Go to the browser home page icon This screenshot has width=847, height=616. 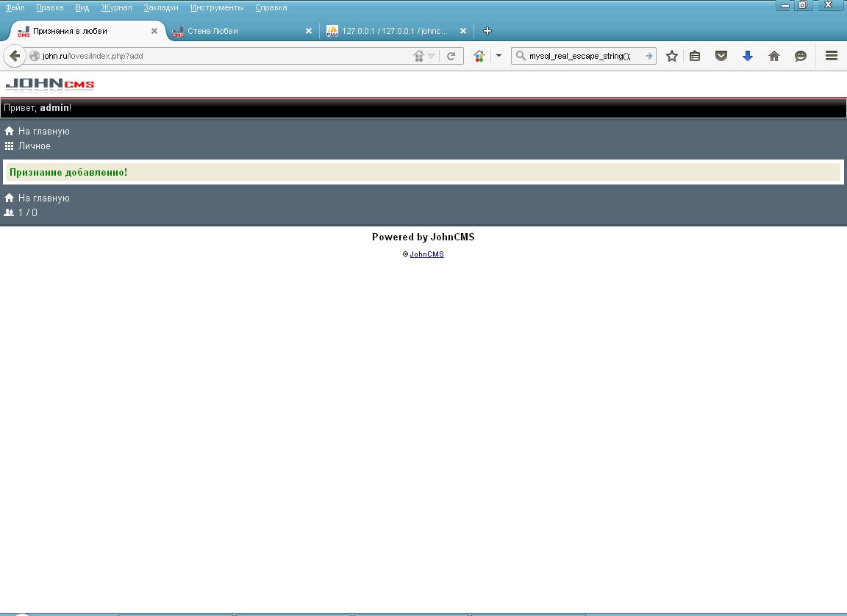click(x=774, y=56)
